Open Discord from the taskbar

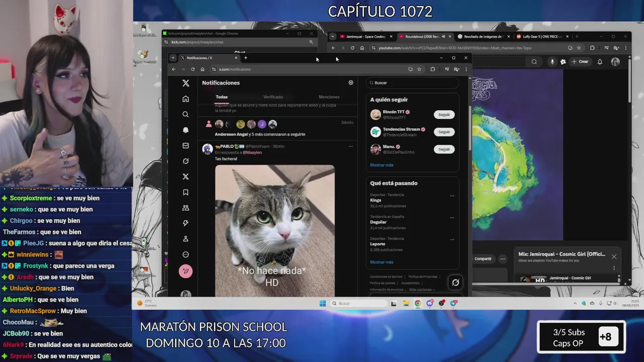[430, 303]
